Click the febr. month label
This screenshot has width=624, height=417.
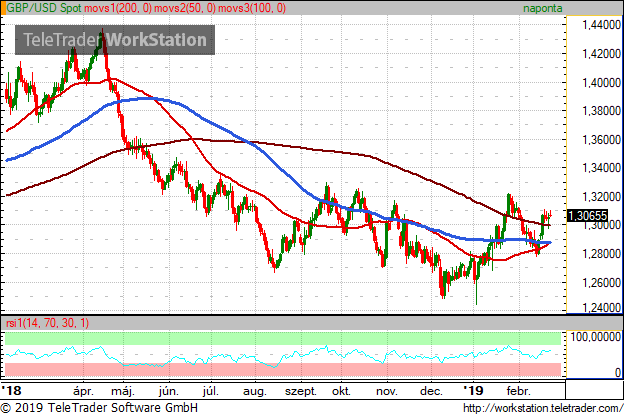click(x=519, y=391)
